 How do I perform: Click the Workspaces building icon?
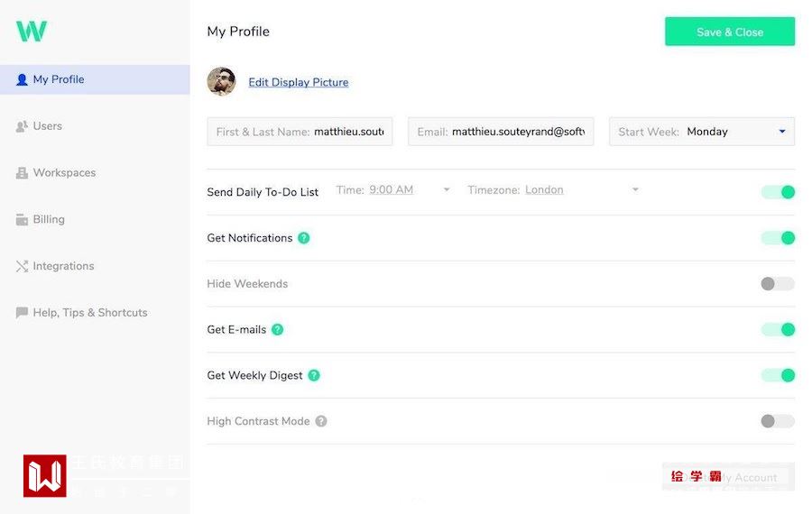23,173
